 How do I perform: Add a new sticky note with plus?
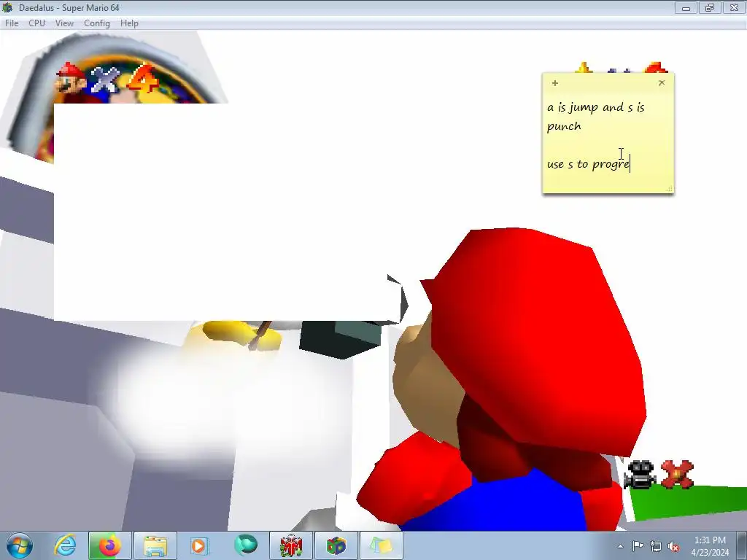coord(554,83)
